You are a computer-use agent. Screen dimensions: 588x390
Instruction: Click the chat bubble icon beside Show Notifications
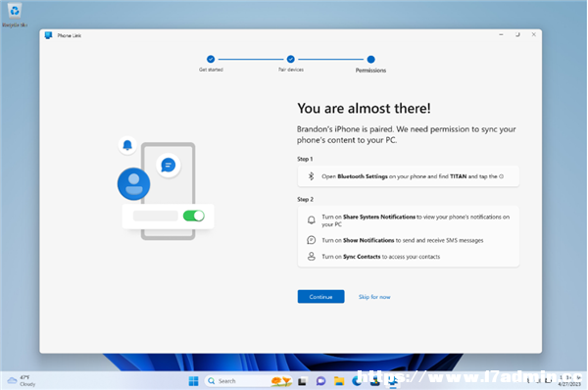311,240
